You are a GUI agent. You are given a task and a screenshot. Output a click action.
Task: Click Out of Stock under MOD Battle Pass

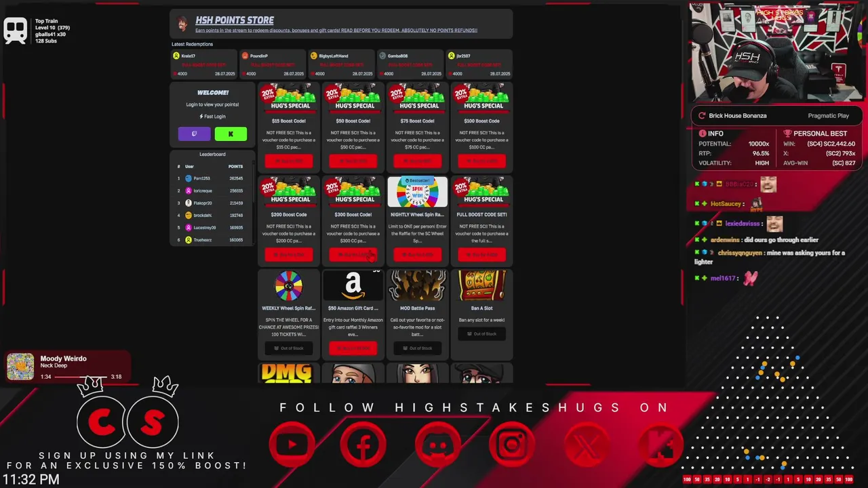coord(418,348)
